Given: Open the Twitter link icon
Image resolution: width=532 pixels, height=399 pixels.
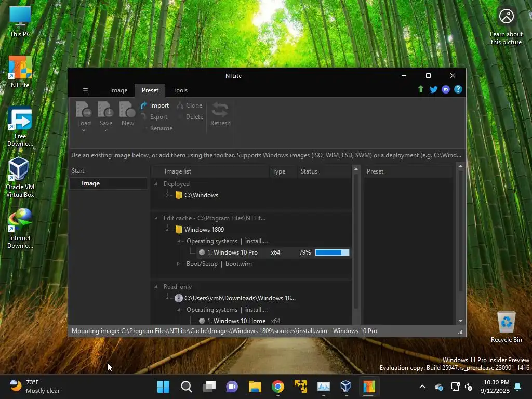Looking at the screenshot, I should (x=433, y=89).
